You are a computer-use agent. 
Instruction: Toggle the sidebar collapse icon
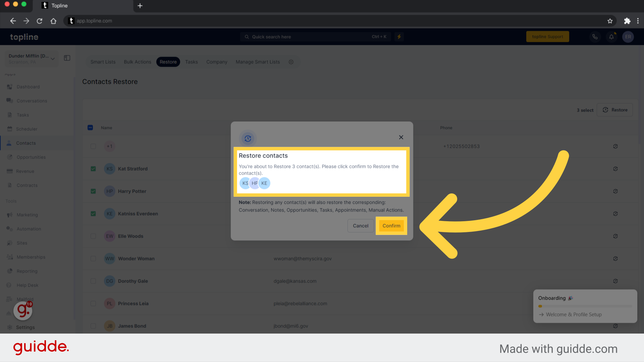pyautogui.click(x=67, y=58)
